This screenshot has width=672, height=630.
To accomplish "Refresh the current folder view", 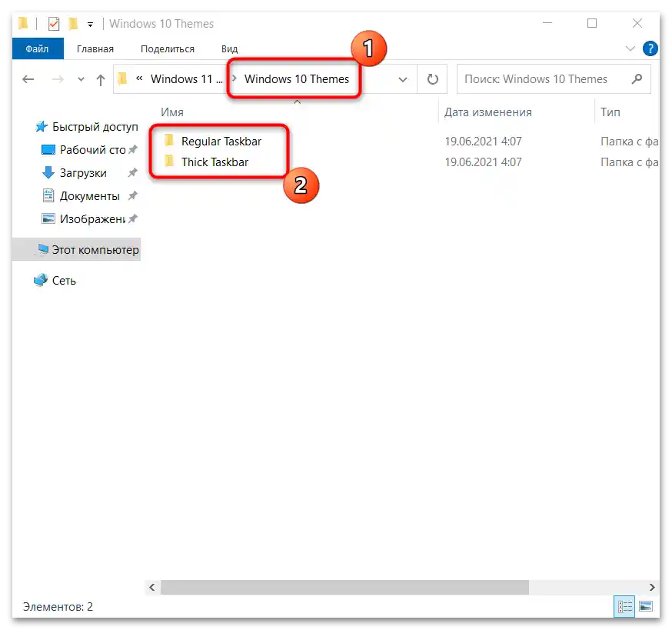I will coord(432,79).
